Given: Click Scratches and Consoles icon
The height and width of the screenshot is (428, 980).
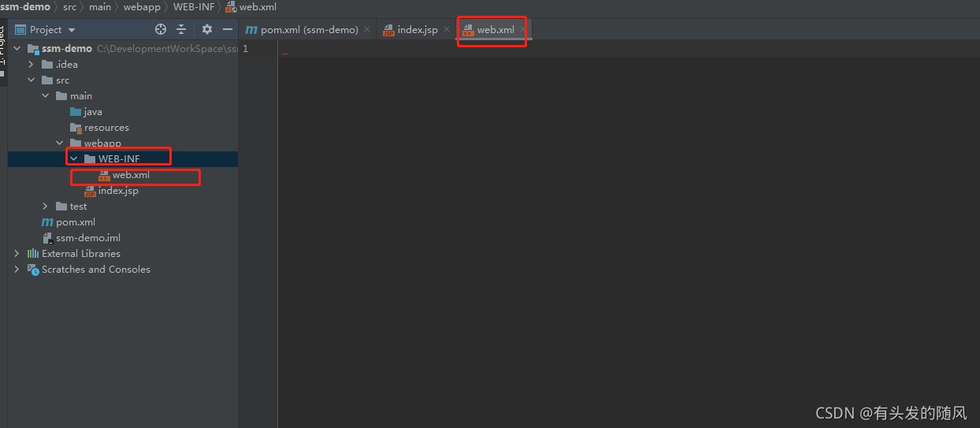Looking at the screenshot, I should pos(33,269).
